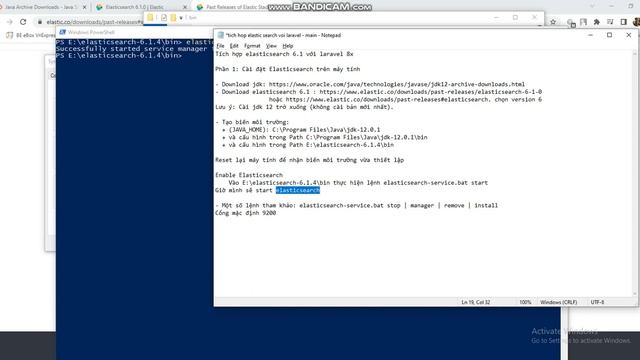
Task: Minimize the Notepad window
Action: coord(590,35)
